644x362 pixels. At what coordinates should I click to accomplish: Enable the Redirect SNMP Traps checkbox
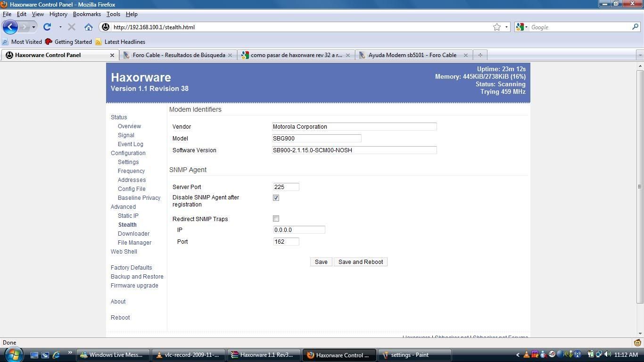276,219
